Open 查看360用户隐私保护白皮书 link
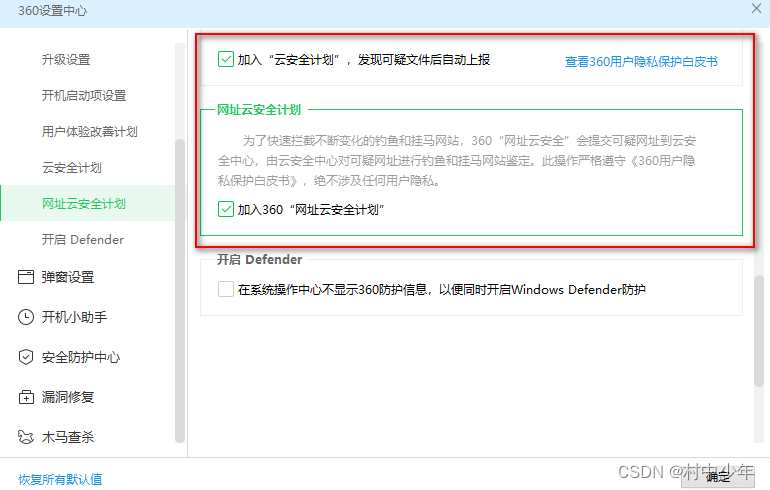Viewport: 770px width, 490px height. (x=641, y=61)
